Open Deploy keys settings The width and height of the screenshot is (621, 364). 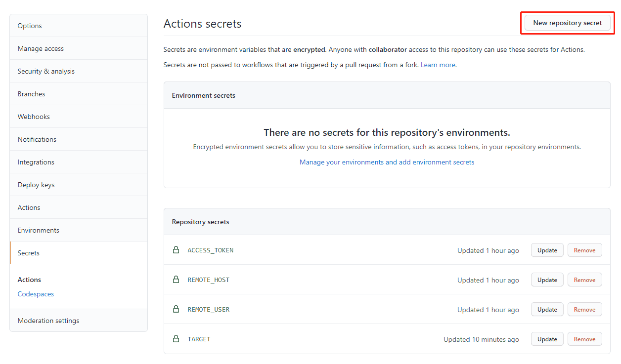(36, 185)
